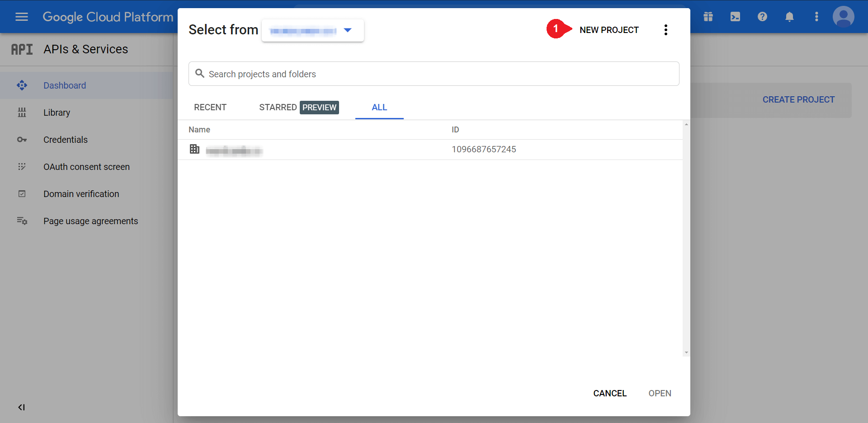
Task: Switch to the RECENT tab
Action: click(210, 107)
